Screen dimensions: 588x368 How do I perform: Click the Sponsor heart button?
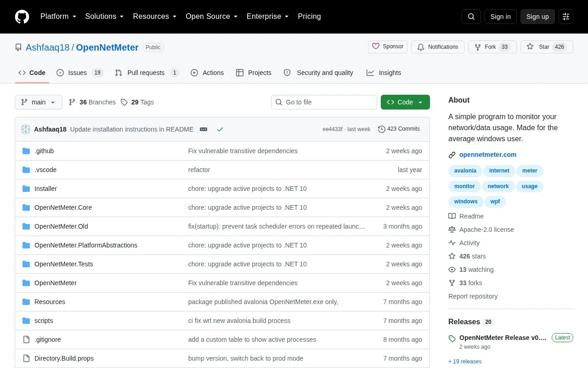(388, 47)
